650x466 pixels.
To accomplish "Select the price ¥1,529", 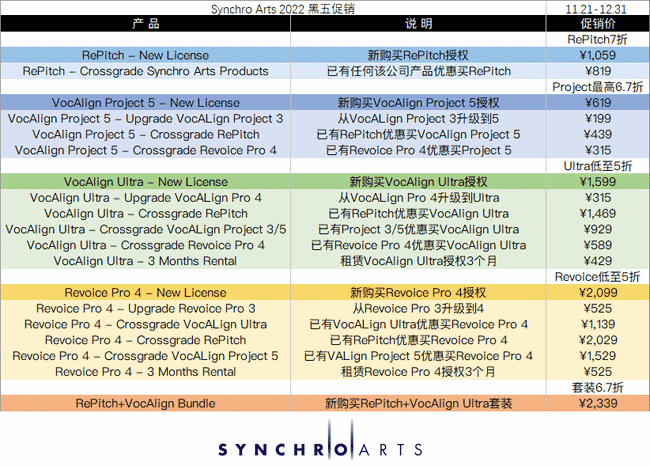I will click(598, 356).
